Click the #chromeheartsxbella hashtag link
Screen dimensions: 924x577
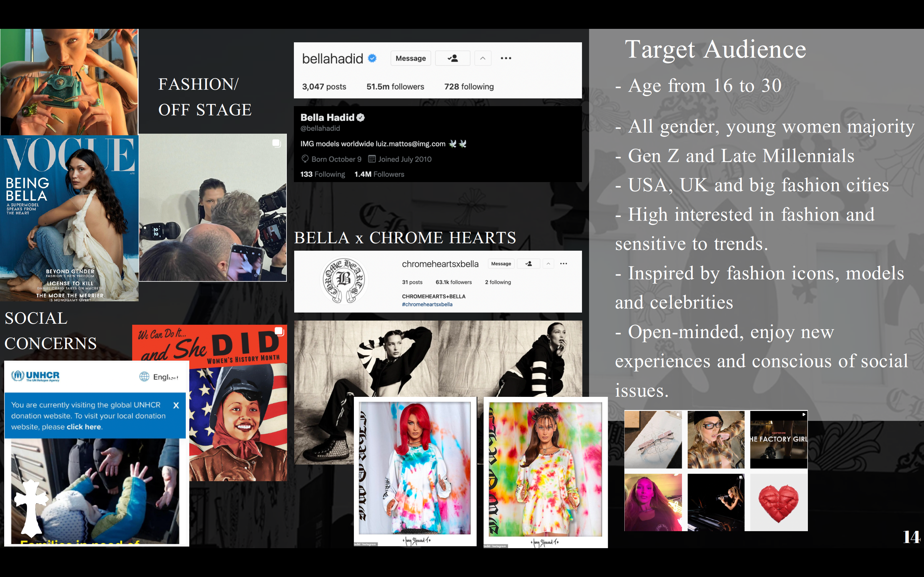pos(427,305)
